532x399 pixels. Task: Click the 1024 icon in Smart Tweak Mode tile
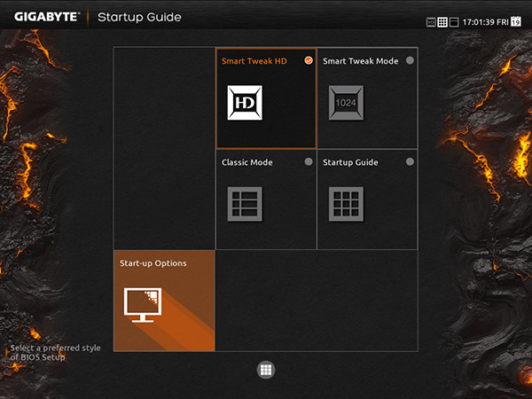(346, 103)
